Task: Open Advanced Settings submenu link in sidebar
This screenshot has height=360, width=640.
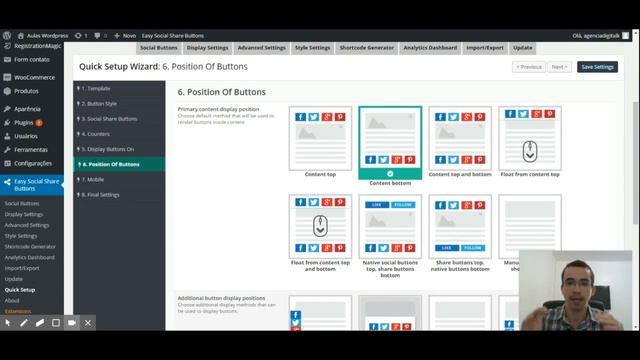Action: pyautogui.click(x=27, y=225)
